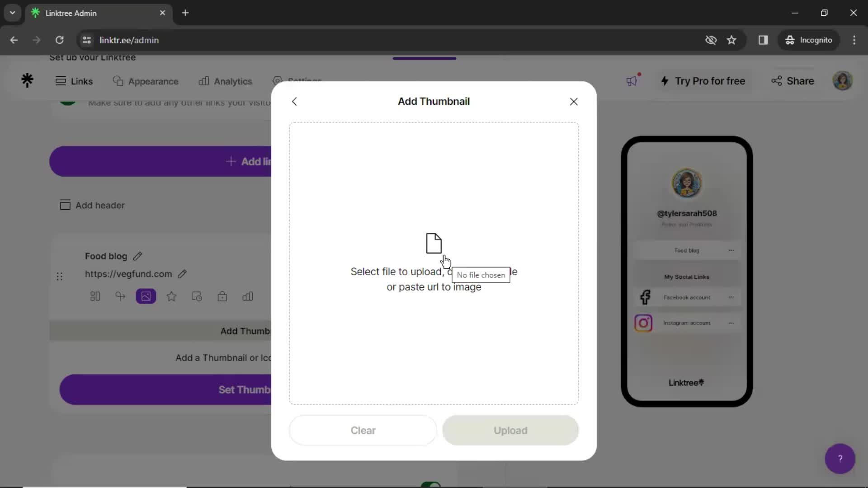
Task: Click the star/highlight icon on Food blog
Action: (171, 296)
